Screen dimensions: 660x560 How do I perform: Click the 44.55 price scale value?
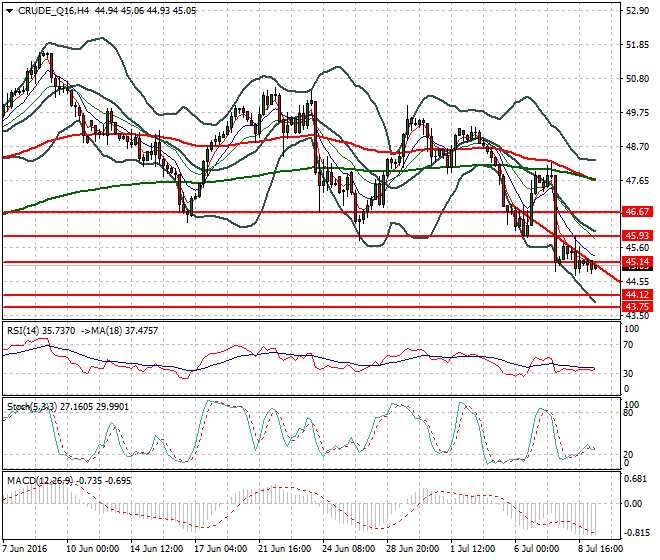(637, 281)
